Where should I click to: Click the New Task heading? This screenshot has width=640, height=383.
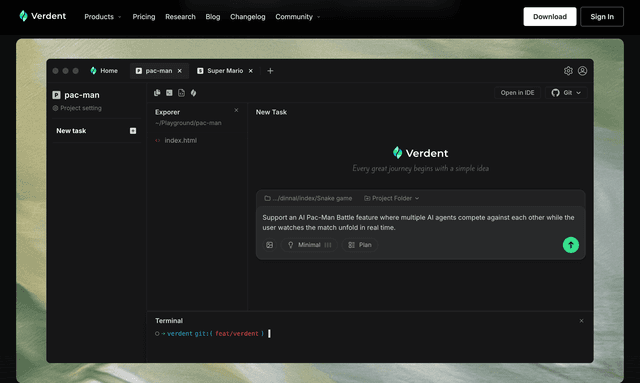[271, 112]
